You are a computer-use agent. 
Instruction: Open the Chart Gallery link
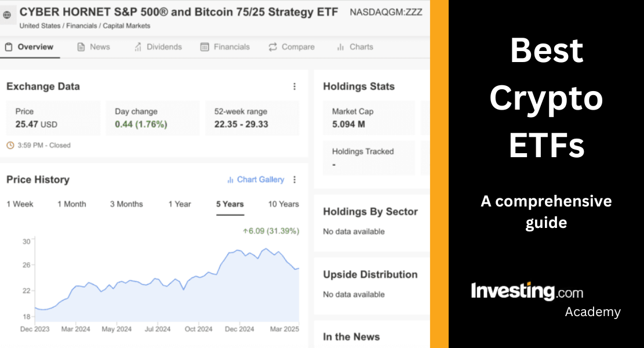tap(256, 180)
